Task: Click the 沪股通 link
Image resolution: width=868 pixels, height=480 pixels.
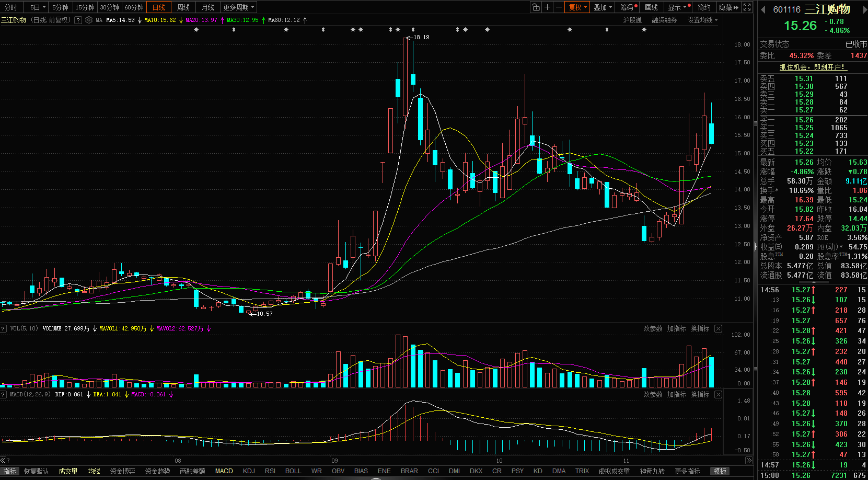Action: coord(632,20)
